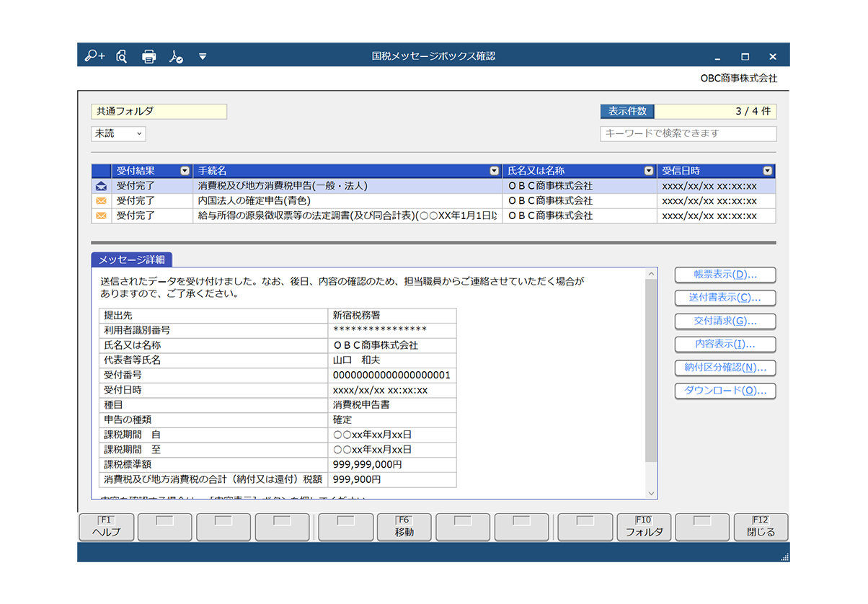Click the PDF export icon
Viewport: 868px width, 604px height.
(176, 56)
